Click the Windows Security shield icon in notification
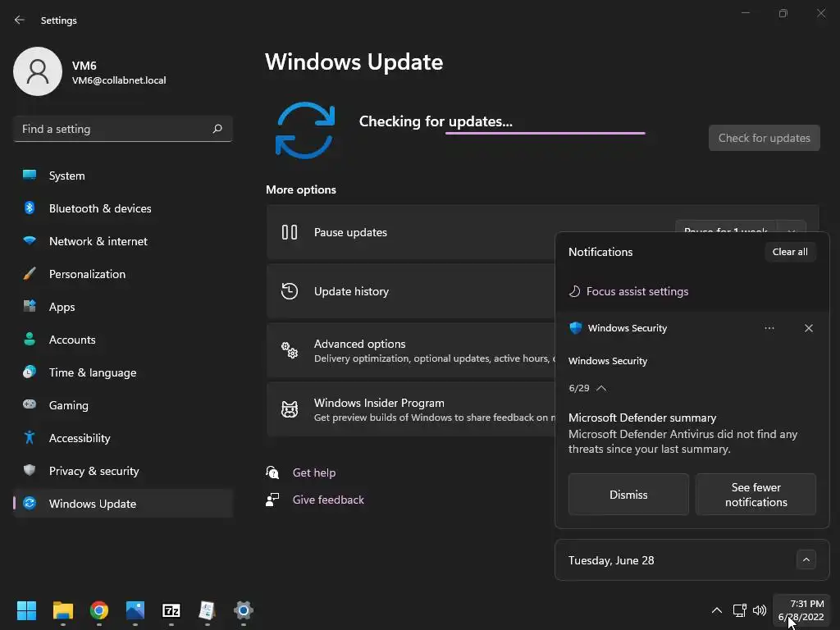Viewport: 840px width, 630px height. point(575,328)
